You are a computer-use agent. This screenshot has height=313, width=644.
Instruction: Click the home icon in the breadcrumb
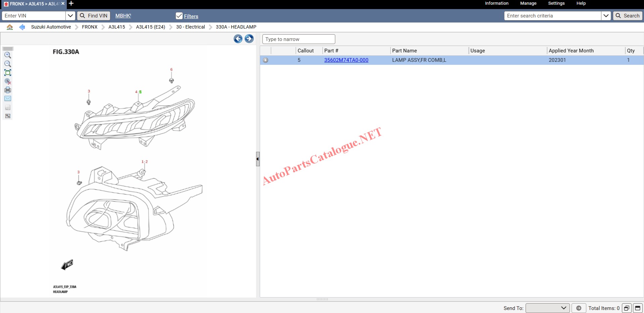pyautogui.click(x=10, y=27)
